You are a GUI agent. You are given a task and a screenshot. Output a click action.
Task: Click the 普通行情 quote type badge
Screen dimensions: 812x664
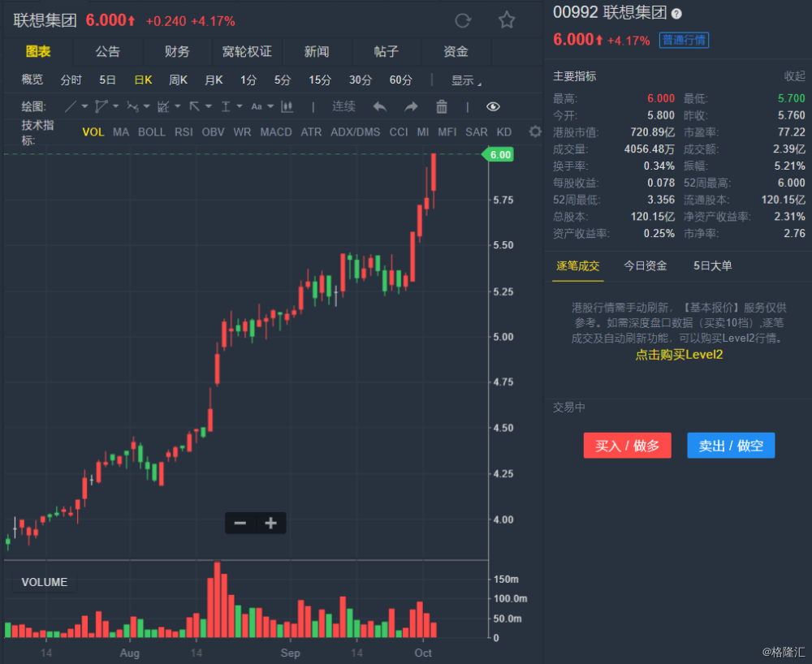[684, 40]
